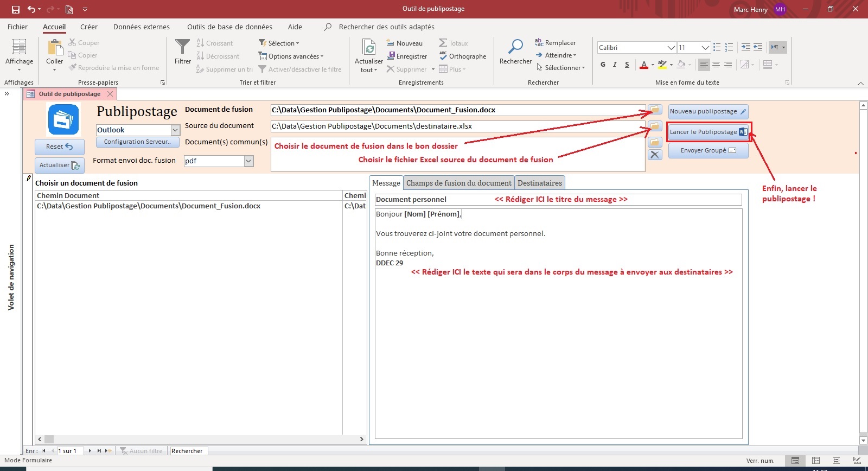Browse for the Excel source file
868x471 pixels.
(x=655, y=126)
